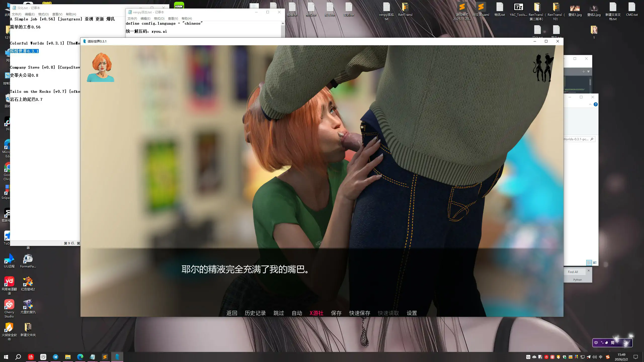Toggle the 中 input mode on IME toolbar
The height and width of the screenshot is (362, 644).
click(596, 343)
